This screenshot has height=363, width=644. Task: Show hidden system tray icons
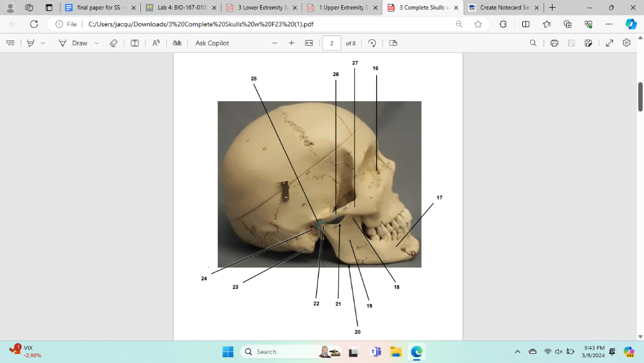click(x=517, y=351)
